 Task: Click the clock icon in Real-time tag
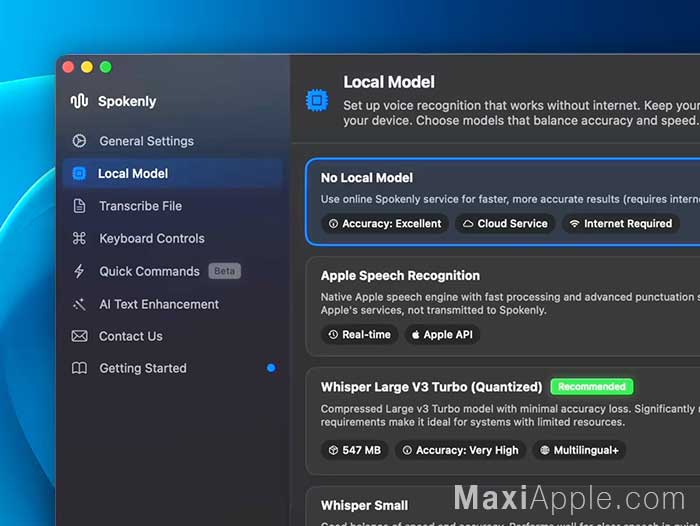tap(333, 334)
